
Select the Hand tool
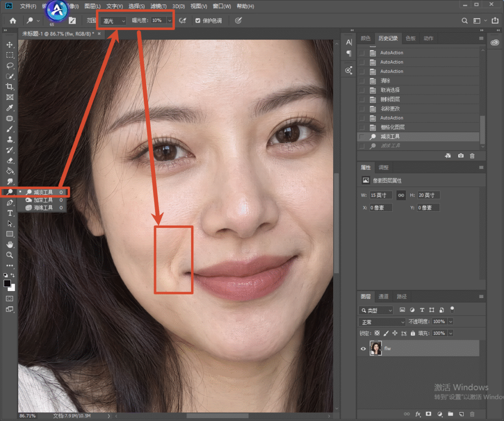[10, 244]
